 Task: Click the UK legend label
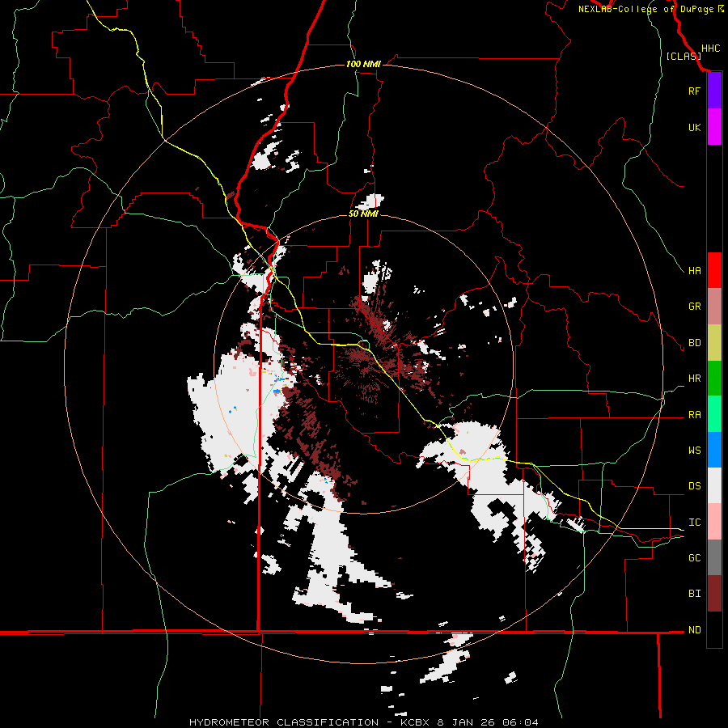click(694, 127)
